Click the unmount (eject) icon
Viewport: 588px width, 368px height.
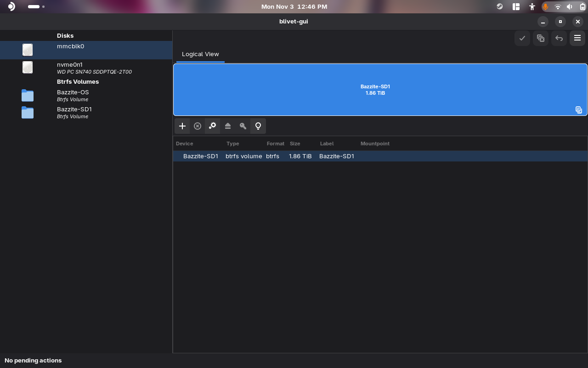click(x=228, y=126)
